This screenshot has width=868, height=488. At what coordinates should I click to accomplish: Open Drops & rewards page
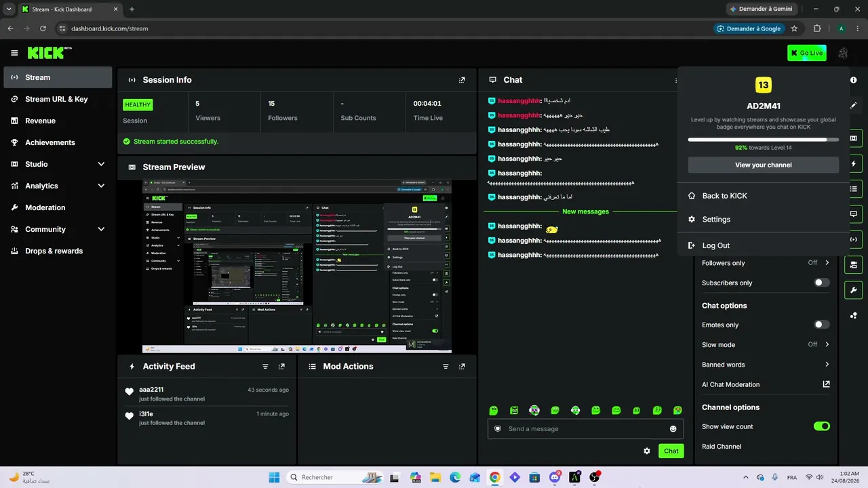pyautogui.click(x=58, y=251)
